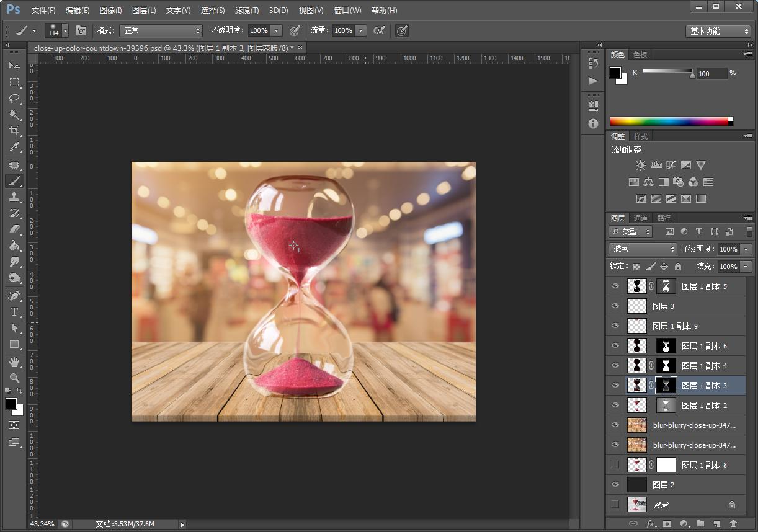The image size is (758, 532).
Task: Hide the 图层 2 layer
Action: [x=615, y=485]
